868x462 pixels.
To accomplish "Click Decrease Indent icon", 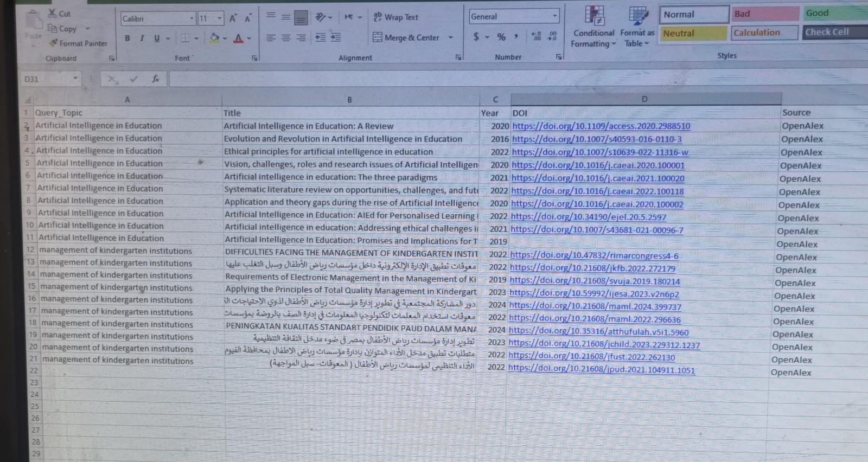I will pos(321,37).
